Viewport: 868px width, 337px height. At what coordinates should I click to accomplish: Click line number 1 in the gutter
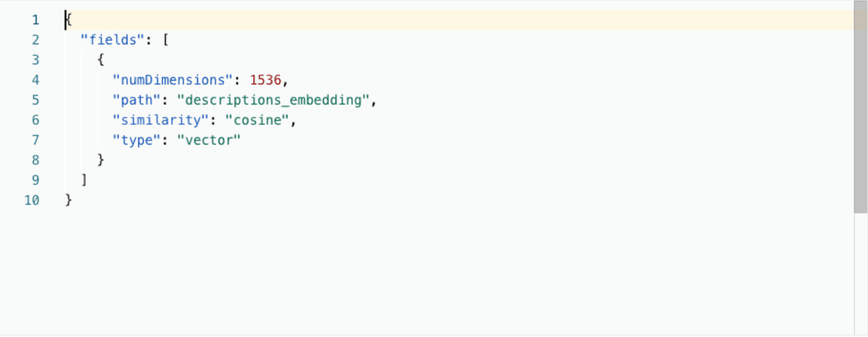(35, 20)
